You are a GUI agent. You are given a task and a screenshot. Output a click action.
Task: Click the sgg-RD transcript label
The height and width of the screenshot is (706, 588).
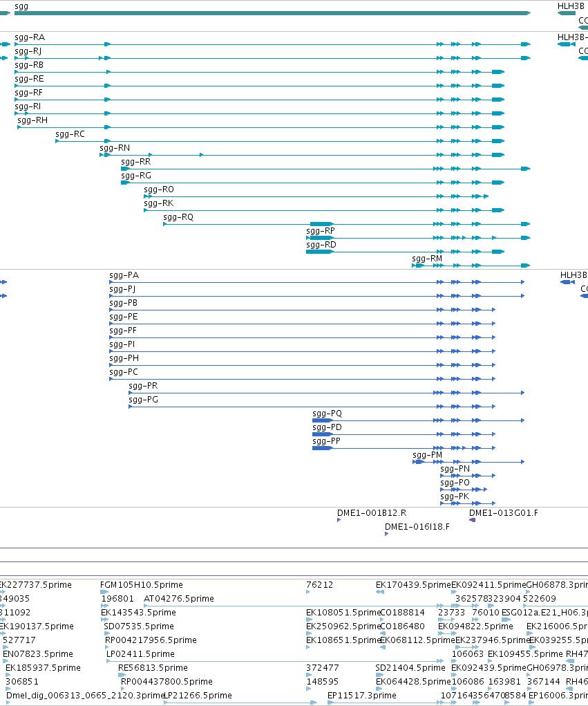click(x=321, y=245)
